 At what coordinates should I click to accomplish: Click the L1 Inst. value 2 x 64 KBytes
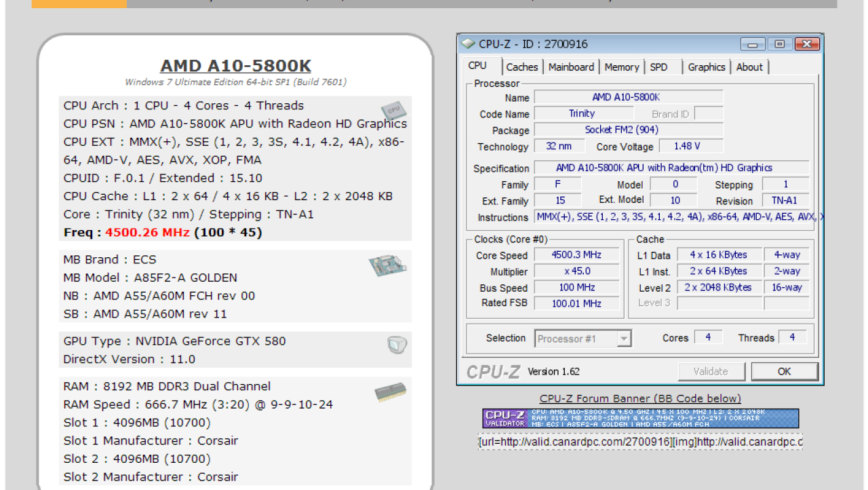coord(719,271)
